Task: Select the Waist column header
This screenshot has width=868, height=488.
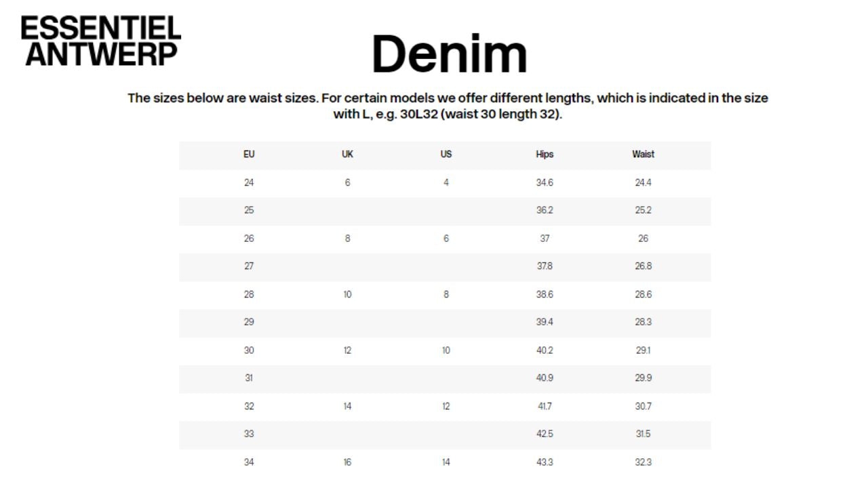Action: pos(643,155)
